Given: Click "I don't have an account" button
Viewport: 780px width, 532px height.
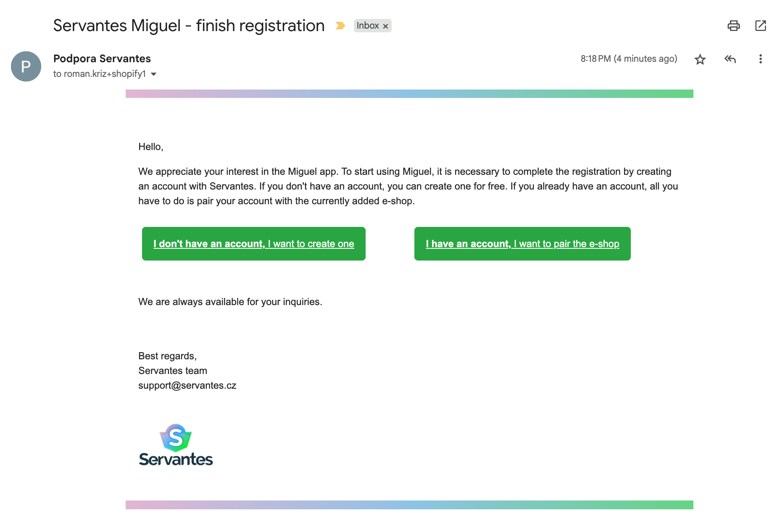Looking at the screenshot, I should pos(253,244).
